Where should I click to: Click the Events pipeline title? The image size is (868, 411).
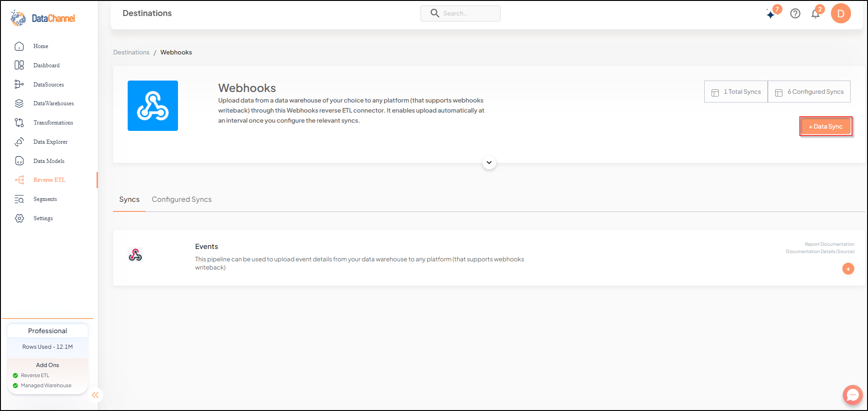(x=206, y=246)
